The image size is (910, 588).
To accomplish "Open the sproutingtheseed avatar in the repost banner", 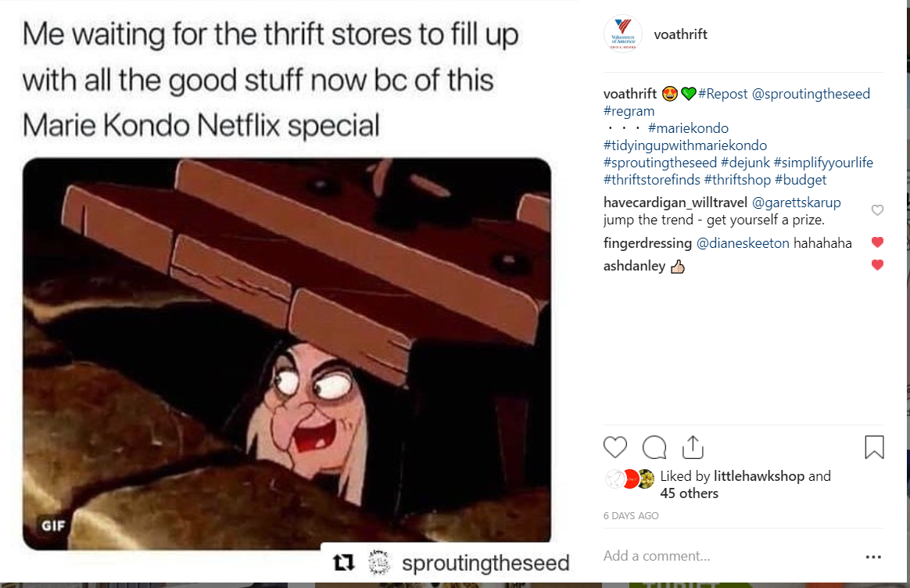I will pos(379,562).
